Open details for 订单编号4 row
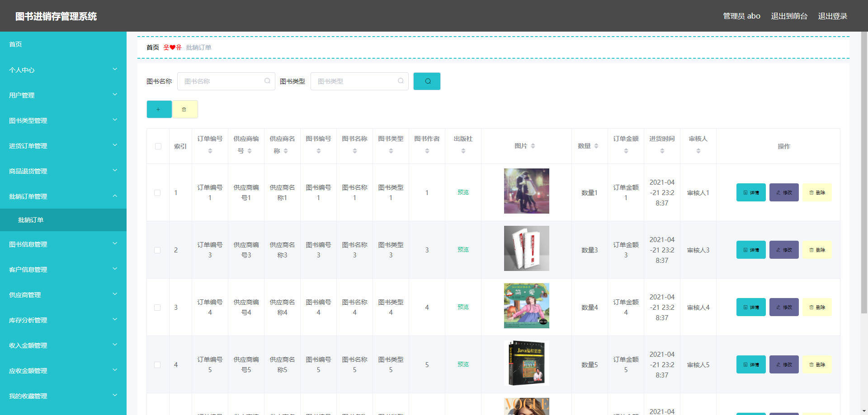Screen dimensions: 868x415 point(751,307)
